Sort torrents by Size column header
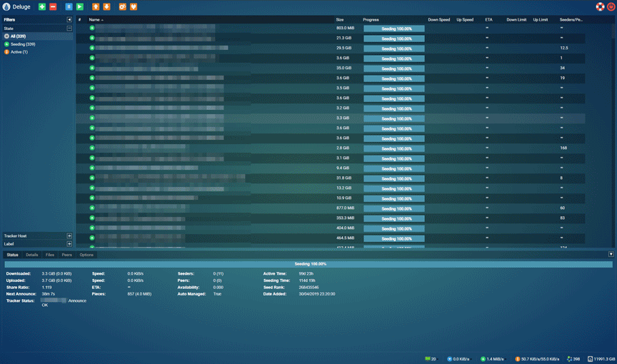Screen dimensions: 617x364 point(340,20)
